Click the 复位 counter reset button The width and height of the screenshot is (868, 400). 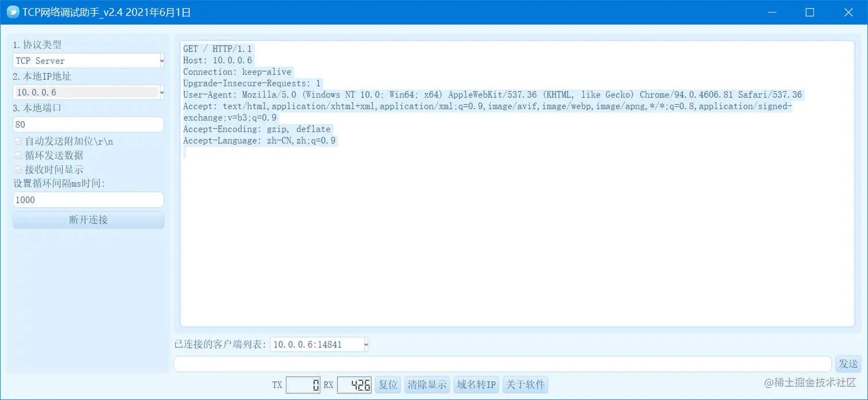388,385
